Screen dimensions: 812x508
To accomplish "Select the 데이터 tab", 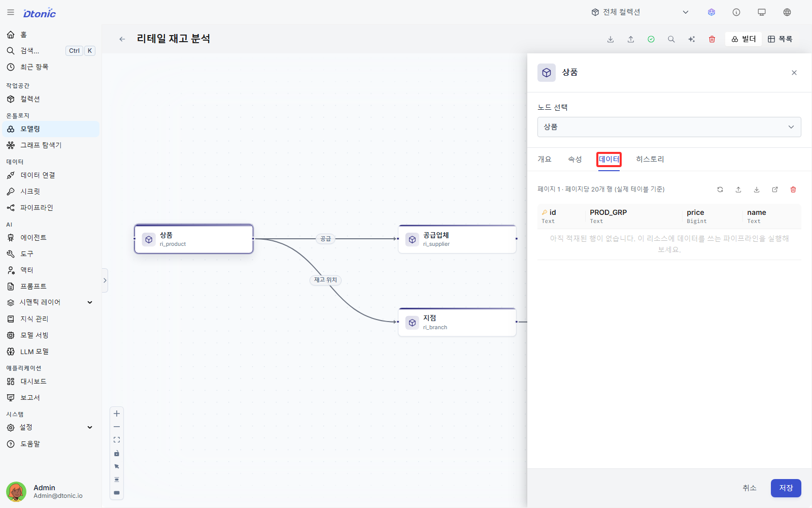I will [609, 160].
